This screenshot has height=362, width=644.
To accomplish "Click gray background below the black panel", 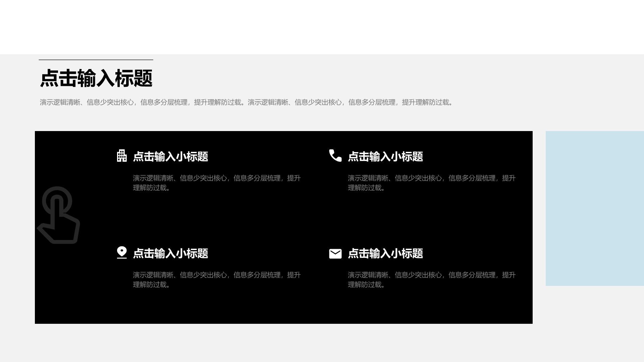I will tap(283, 344).
